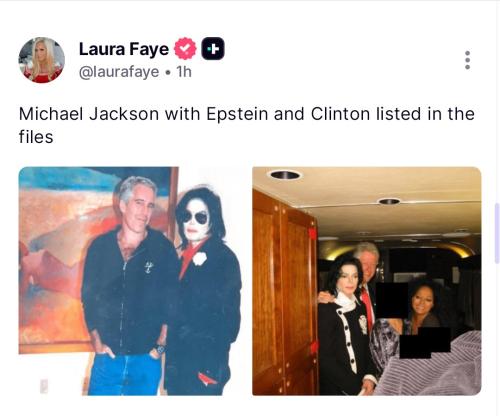
Task: Click the word 'Clinton' in the caption
Action: click(340, 114)
